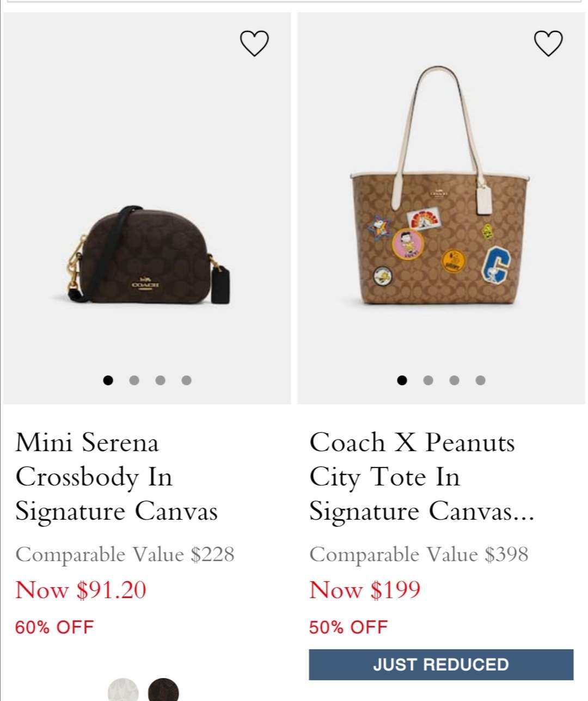588x701 pixels.
Task: Click the 60% OFF label
Action: (x=54, y=628)
